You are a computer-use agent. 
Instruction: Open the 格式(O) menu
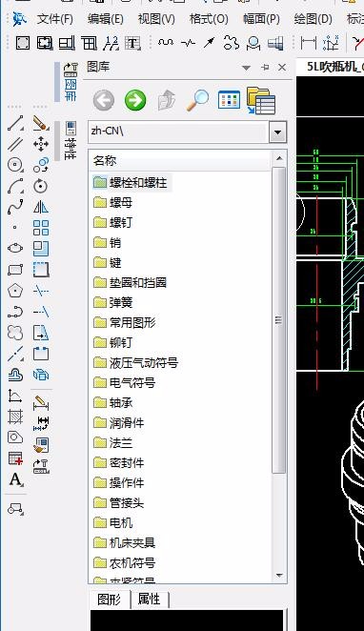click(209, 19)
